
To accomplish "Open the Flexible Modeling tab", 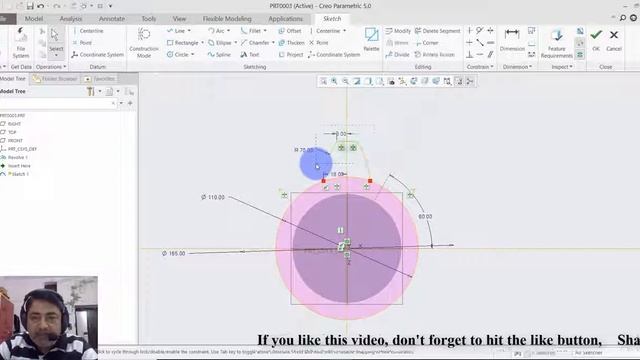I will [x=227, y=19].
